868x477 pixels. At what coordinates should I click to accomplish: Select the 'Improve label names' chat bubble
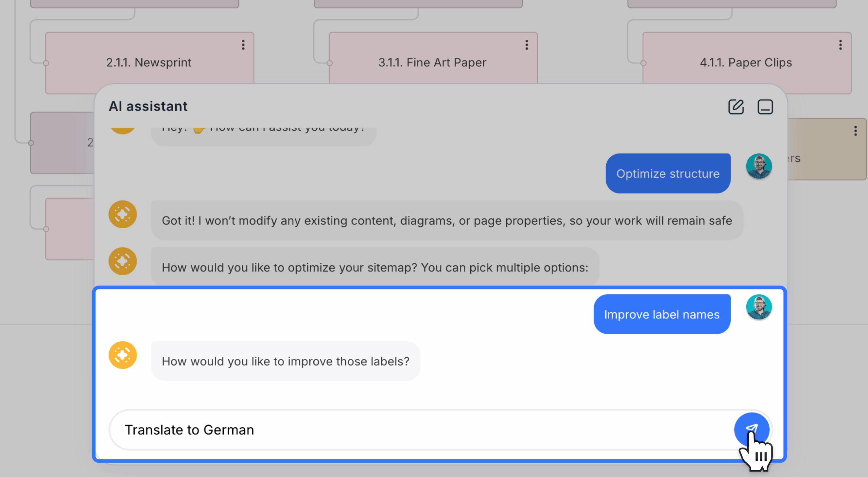point(662,314)
